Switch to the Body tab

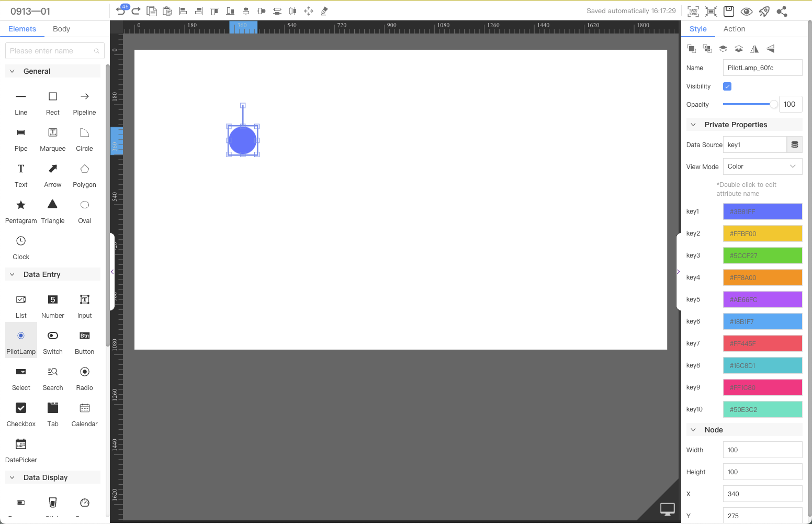pyautogui.click(x=61, y=29)
